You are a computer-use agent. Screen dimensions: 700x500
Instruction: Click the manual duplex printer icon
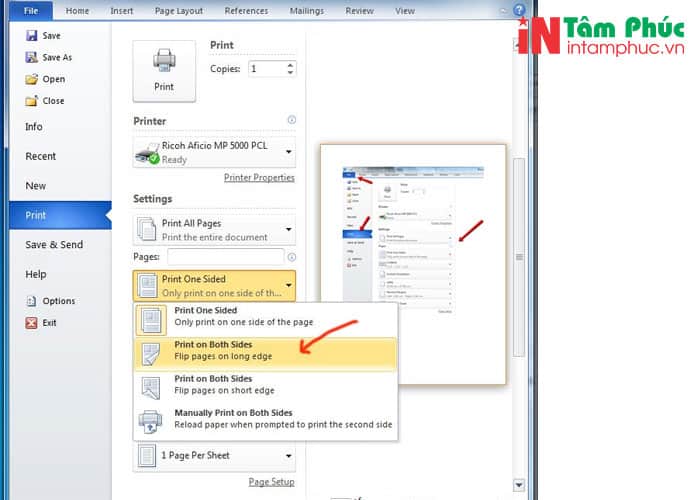point(150,421)
